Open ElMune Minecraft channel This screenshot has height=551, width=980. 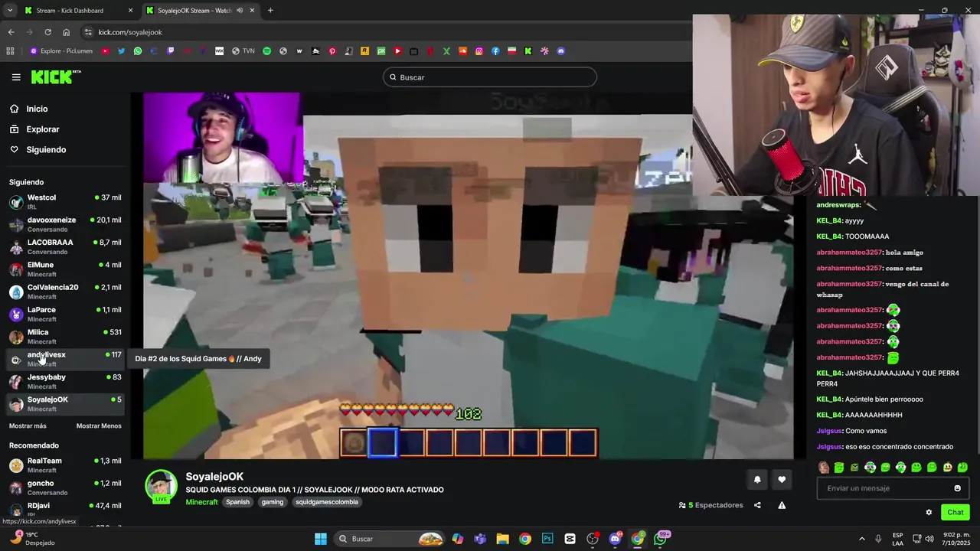coord(65,269)
